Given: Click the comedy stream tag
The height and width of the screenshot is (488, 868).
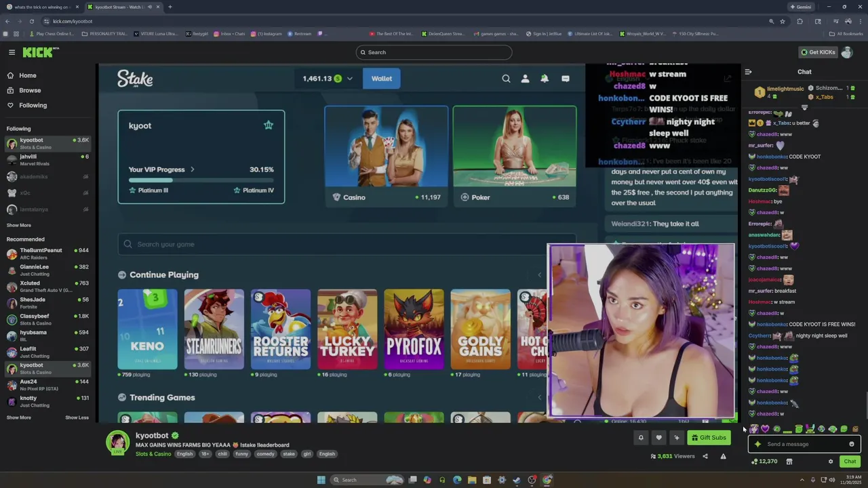Looking at the screenshot, I should coord(266,454).
